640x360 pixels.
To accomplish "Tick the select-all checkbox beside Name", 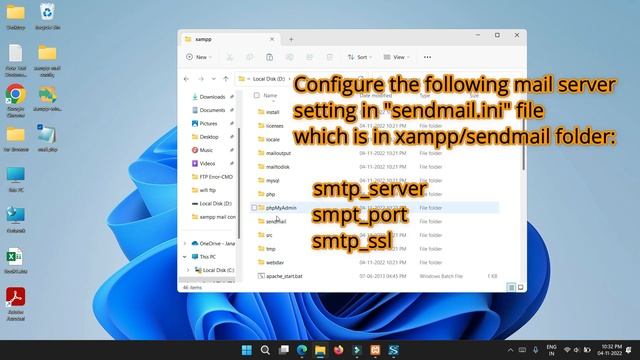I will 256,96.
